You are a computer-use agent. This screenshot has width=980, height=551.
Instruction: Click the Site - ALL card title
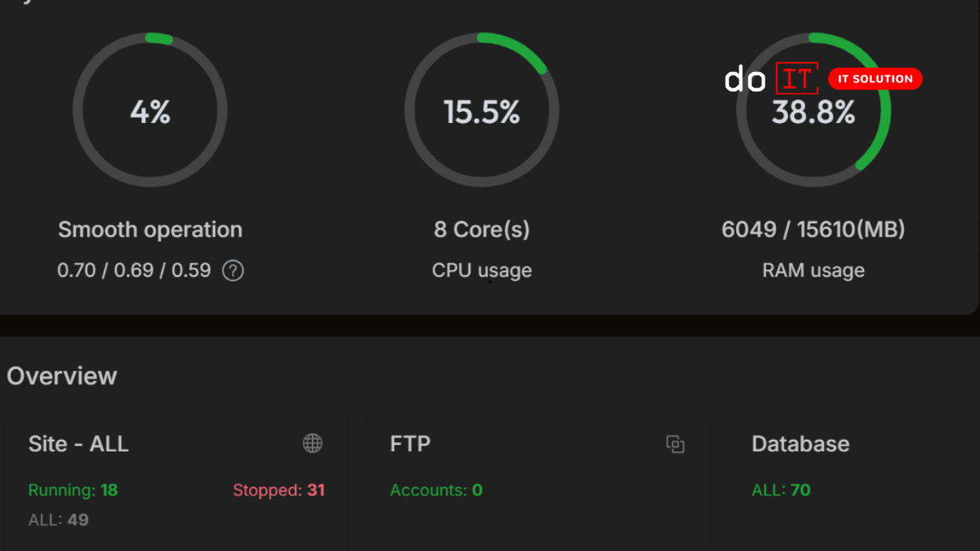[x=78, y=444]
